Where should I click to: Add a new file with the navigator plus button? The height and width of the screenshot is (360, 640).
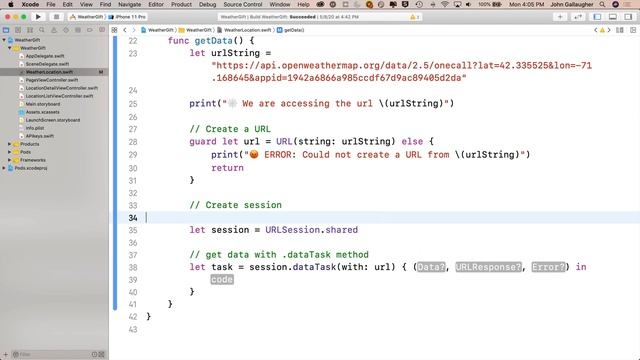5,354
